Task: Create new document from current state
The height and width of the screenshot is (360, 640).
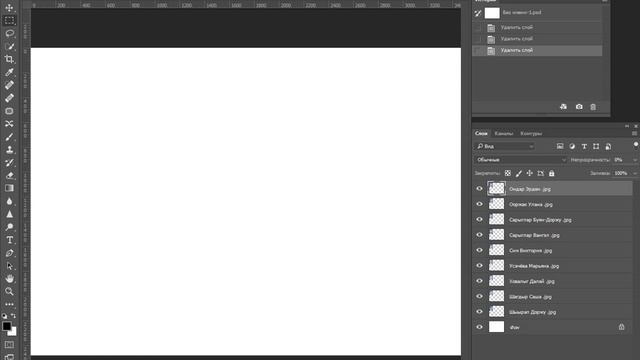Action: pyautogui.click(x=563, y=107)
